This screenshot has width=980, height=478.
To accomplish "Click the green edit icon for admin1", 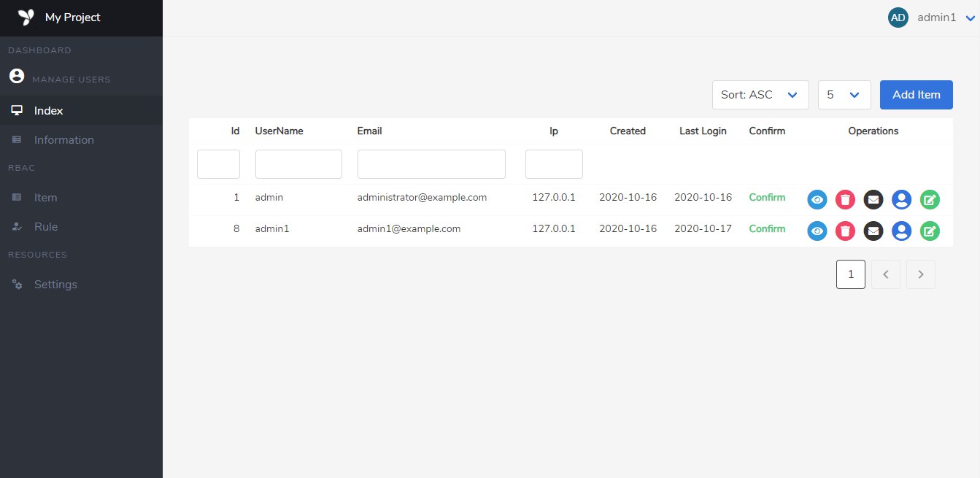I will tap(930, 231).
